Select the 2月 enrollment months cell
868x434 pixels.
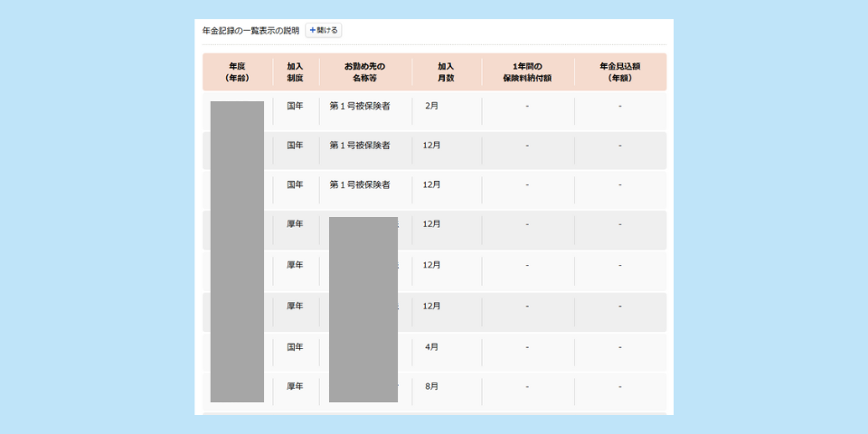pyautogui.click(x=431, y=107)
